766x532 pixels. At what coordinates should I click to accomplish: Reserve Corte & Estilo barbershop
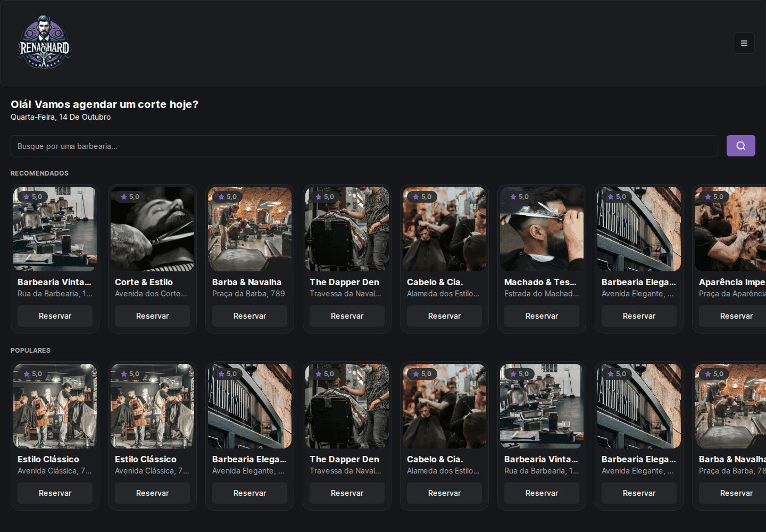pyautogui.click(x=152, y=316)
